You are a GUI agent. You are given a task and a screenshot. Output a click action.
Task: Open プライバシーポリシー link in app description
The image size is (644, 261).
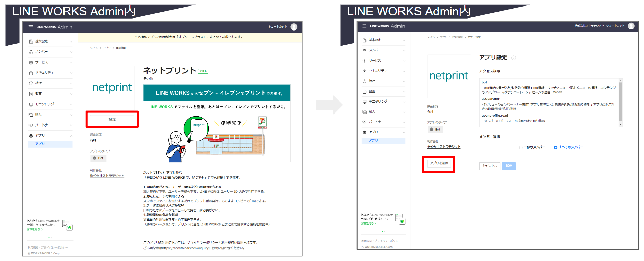(x=202, y=242)
